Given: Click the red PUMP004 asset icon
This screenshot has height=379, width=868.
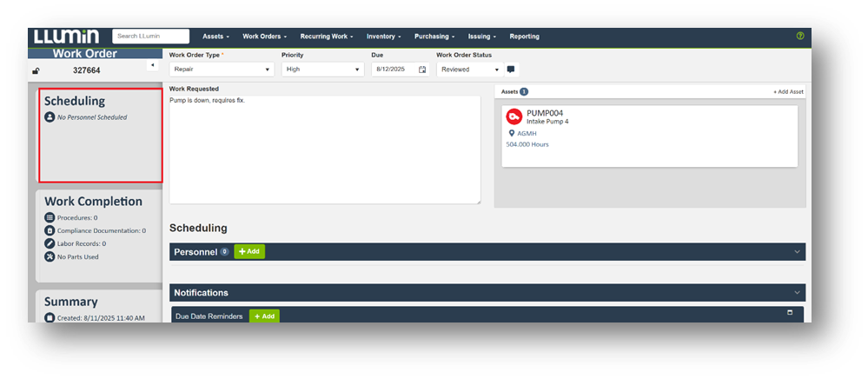Looking at the screenshot, I should [x=514, y=117].
